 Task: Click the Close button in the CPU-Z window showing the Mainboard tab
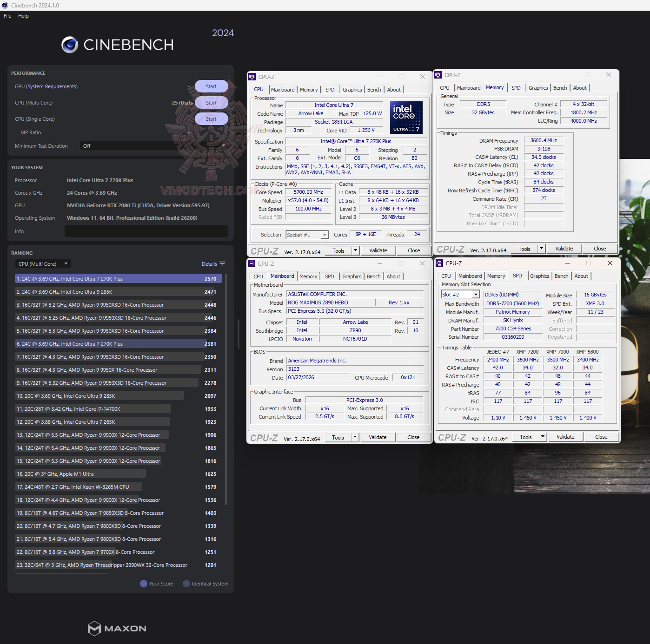[x=413, y=437]
